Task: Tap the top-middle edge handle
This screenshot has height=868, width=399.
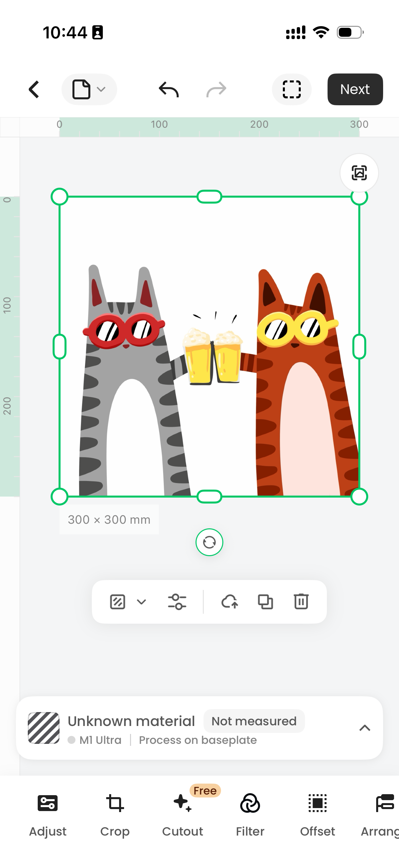Action: (x=209, y=197)
